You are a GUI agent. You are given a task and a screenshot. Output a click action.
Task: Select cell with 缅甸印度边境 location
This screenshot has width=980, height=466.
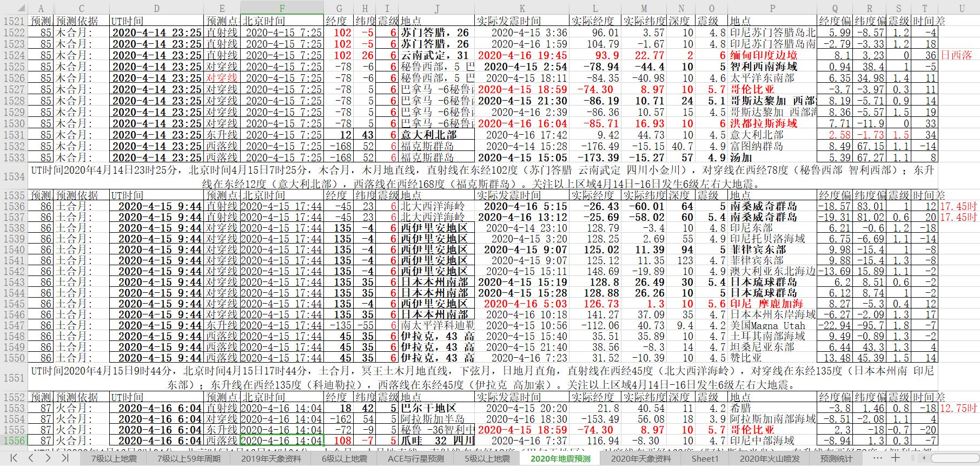pos(772,55)
